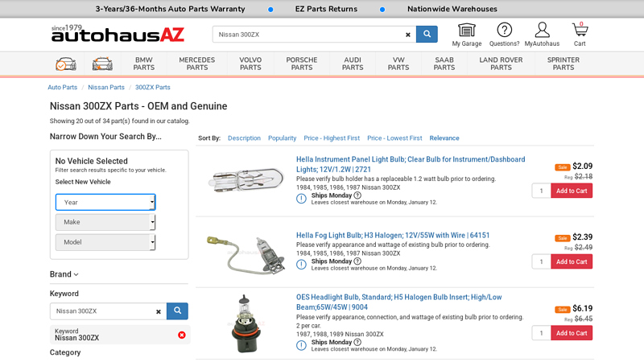The width and height of the screenshot is (644, 362).
Task: Open Porsche Parts menu
Action: coord(302,64)
